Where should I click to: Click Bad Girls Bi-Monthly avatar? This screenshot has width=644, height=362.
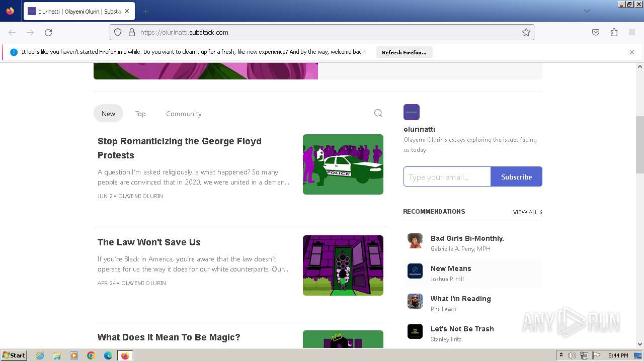[415, 241]
